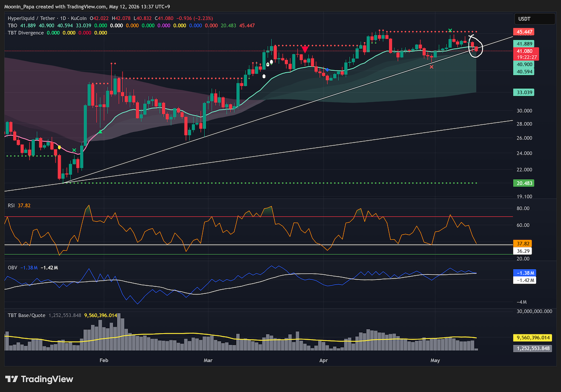
Task: Click the 19:22:27 countdown timer label
Action: [x=525, y=57]
